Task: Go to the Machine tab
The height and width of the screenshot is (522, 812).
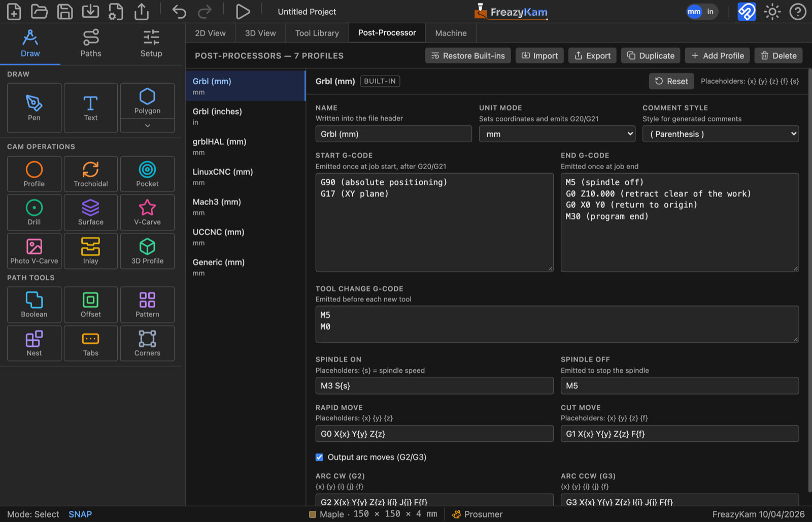Action: (451, 33)
